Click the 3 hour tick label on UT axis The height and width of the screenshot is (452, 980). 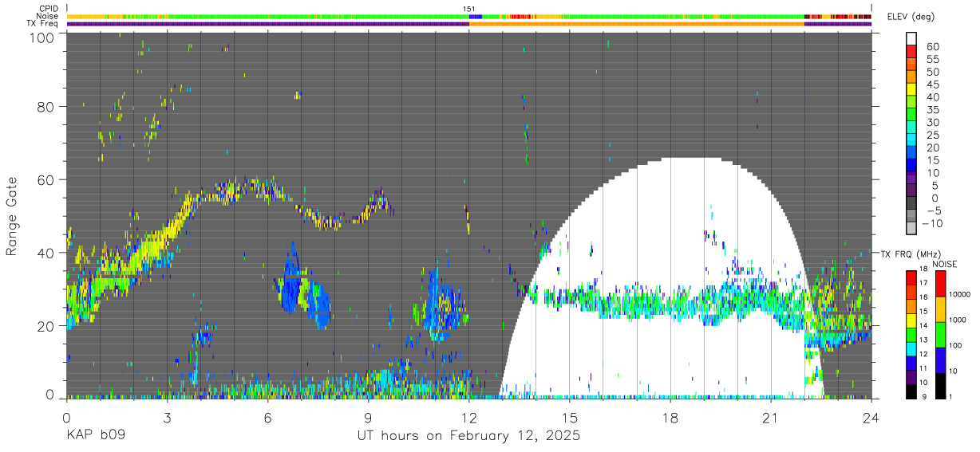167,417
